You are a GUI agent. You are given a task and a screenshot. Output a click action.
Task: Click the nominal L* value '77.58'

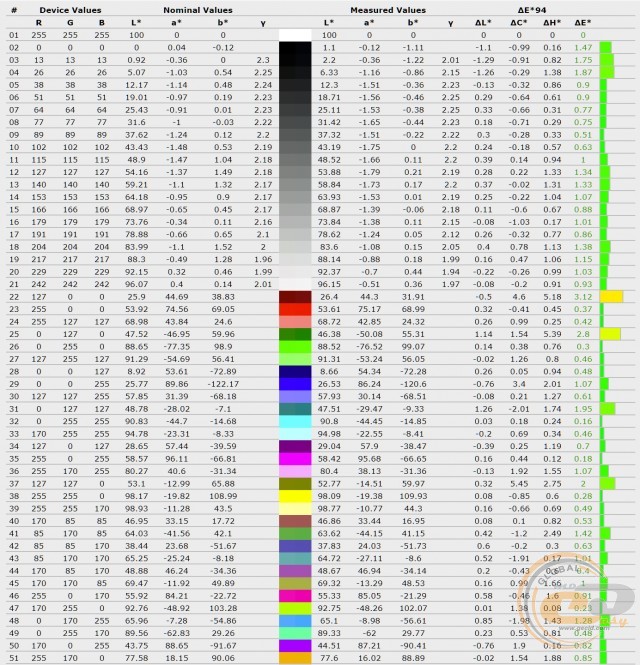click(136, 658)
